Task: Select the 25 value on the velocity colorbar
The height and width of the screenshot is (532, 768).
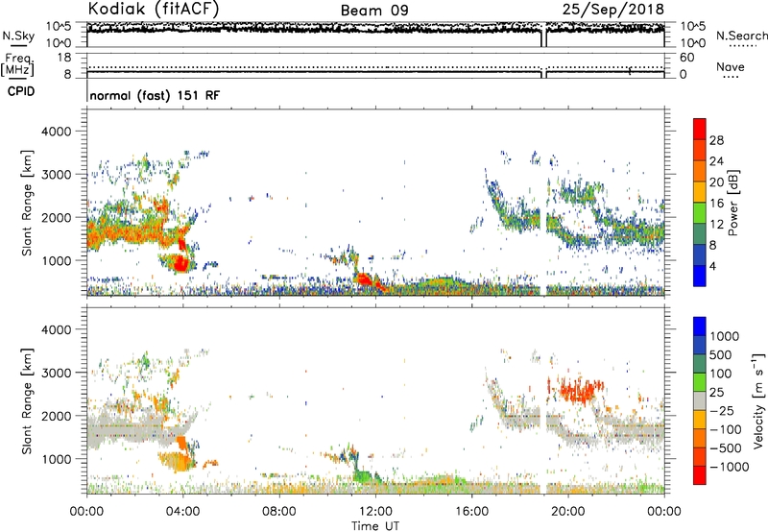Action: pos(716,393)
